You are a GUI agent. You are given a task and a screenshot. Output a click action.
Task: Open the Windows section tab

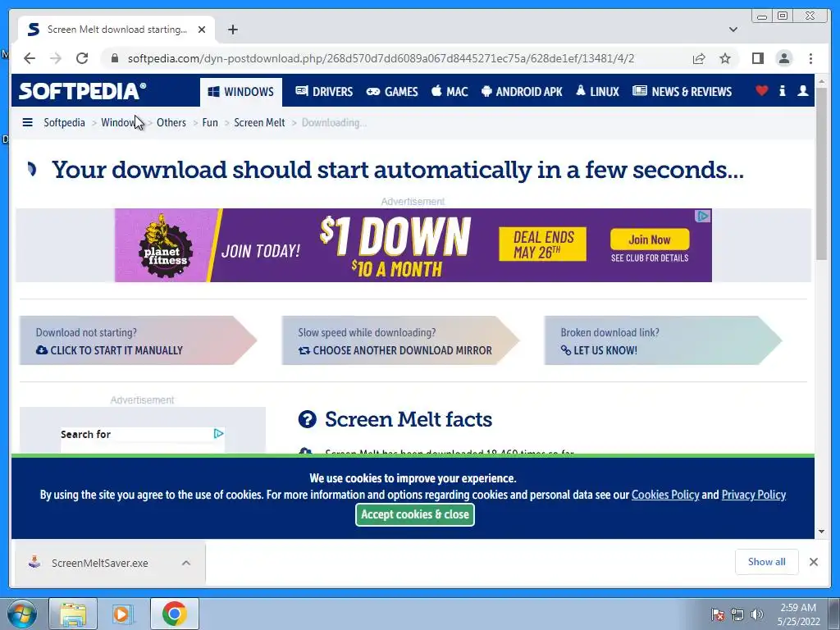[x=240, y=92]
